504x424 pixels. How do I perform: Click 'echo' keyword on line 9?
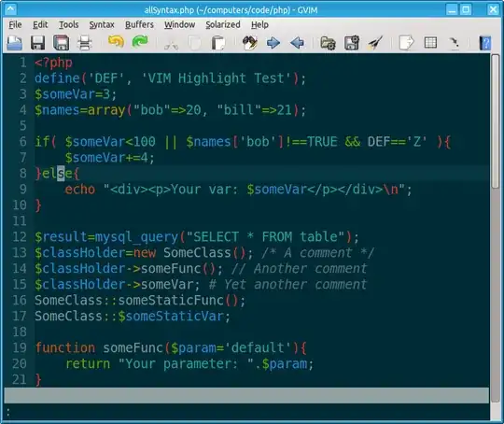pos(79,190)
